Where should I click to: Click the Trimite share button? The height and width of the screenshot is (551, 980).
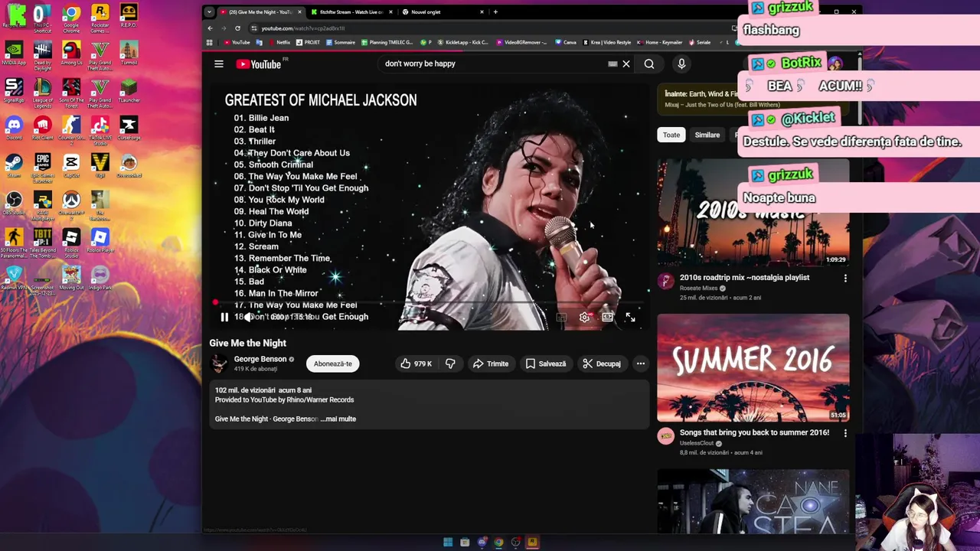491,364
